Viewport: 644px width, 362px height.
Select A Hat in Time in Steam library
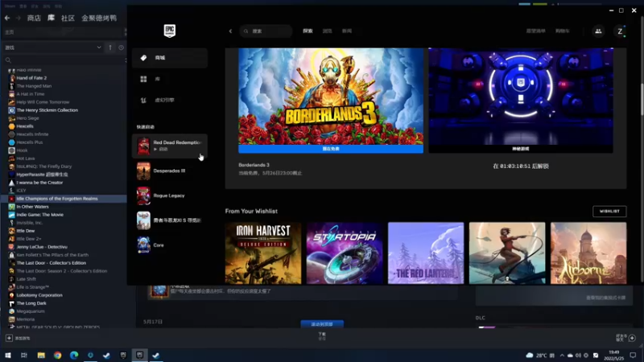(31, 94)
